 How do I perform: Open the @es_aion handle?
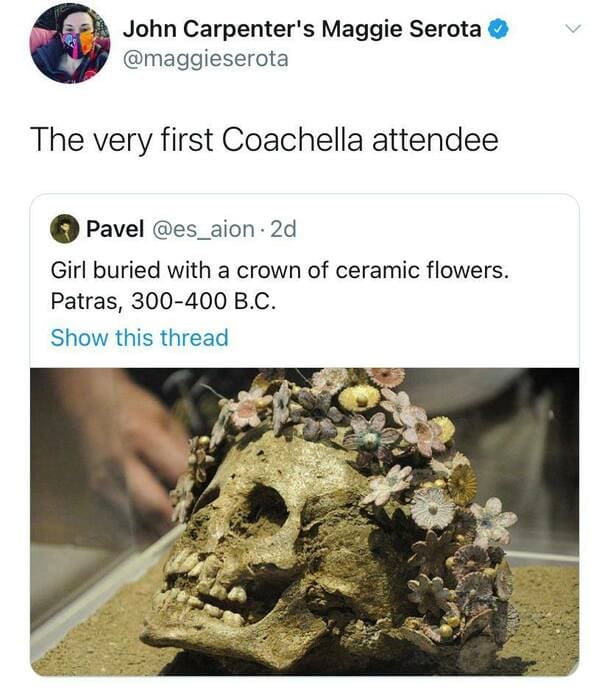point(204,229)
